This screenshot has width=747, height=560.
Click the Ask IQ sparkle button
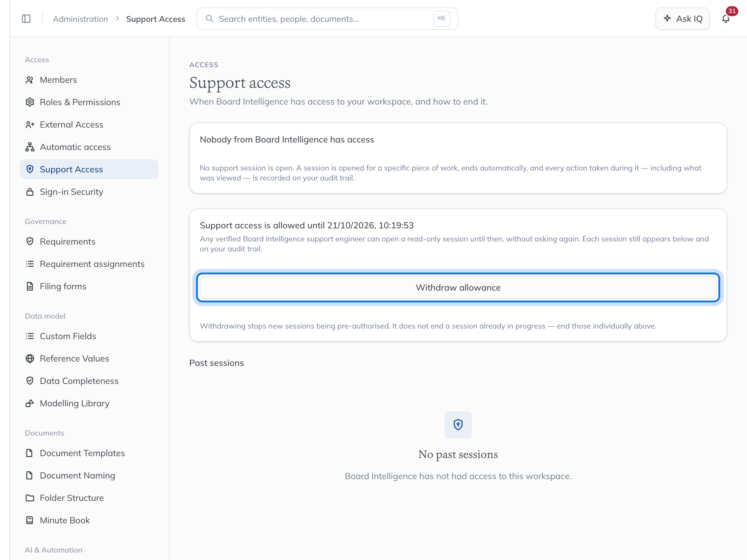682,19
